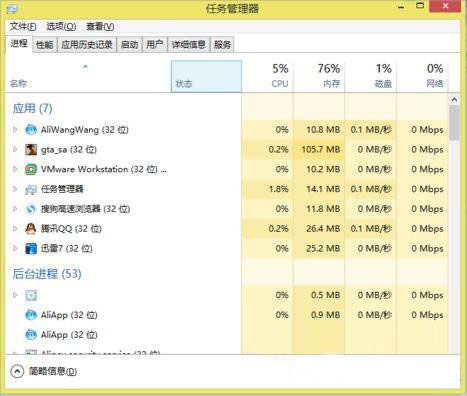Select the 腾讯QQ (32 位) row name

71,229
